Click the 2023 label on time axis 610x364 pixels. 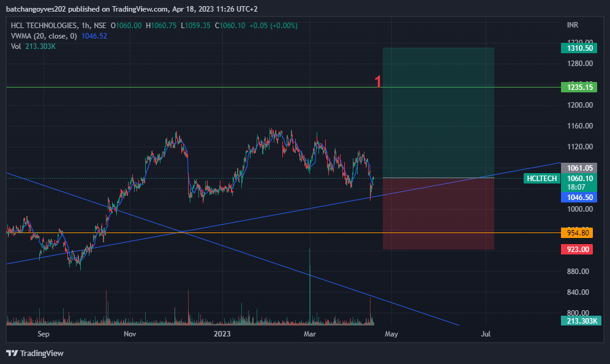222,334
